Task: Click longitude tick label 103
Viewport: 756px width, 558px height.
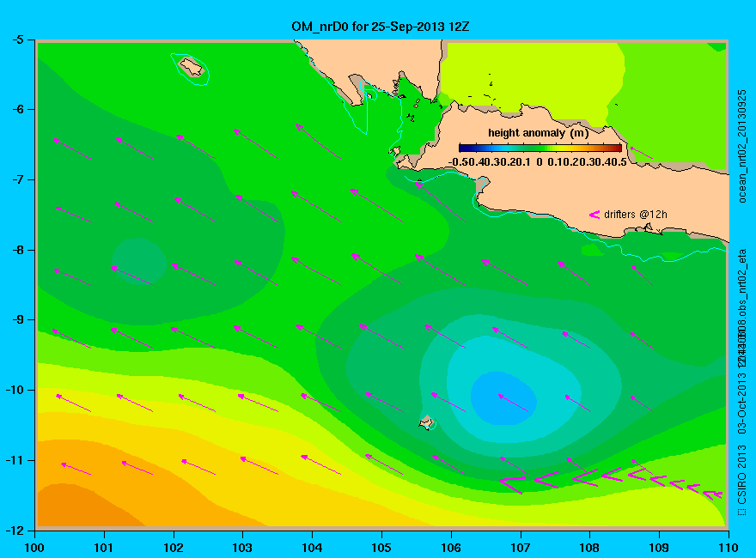Action: pos(242,548)
